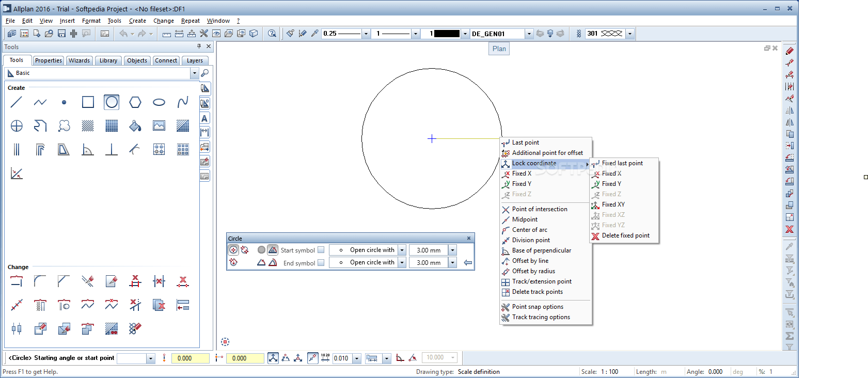
Task: Select the Line tool in Create
Action: (17, 102)
